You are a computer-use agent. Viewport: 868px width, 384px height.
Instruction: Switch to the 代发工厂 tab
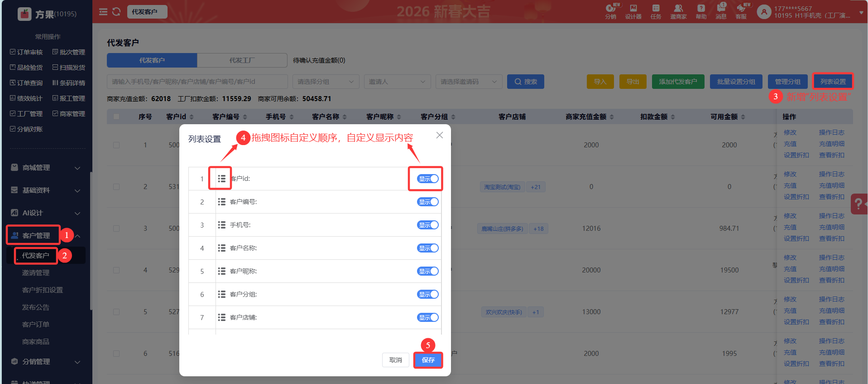click(242, 60)
